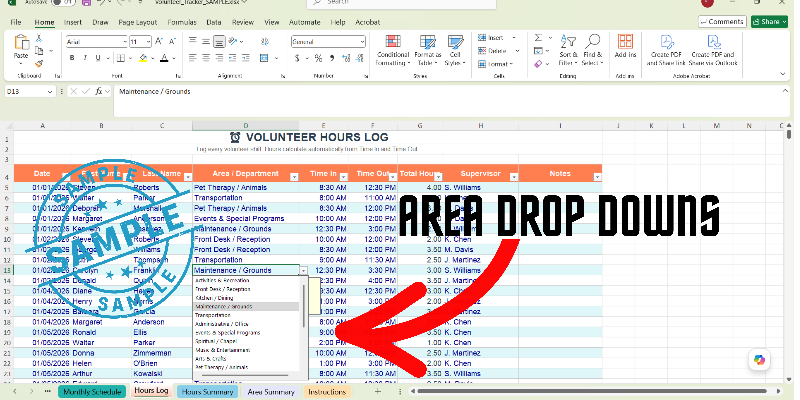Image resolution: width=800 pixels, height=400 pixels.
Task: Click the Borders icon
Action: pos(120,58)
